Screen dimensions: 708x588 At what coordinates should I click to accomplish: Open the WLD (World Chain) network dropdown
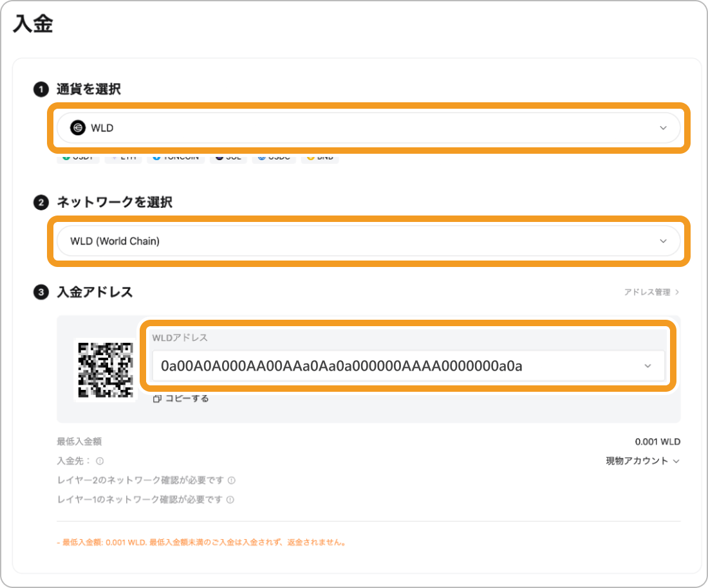[368, 241]
